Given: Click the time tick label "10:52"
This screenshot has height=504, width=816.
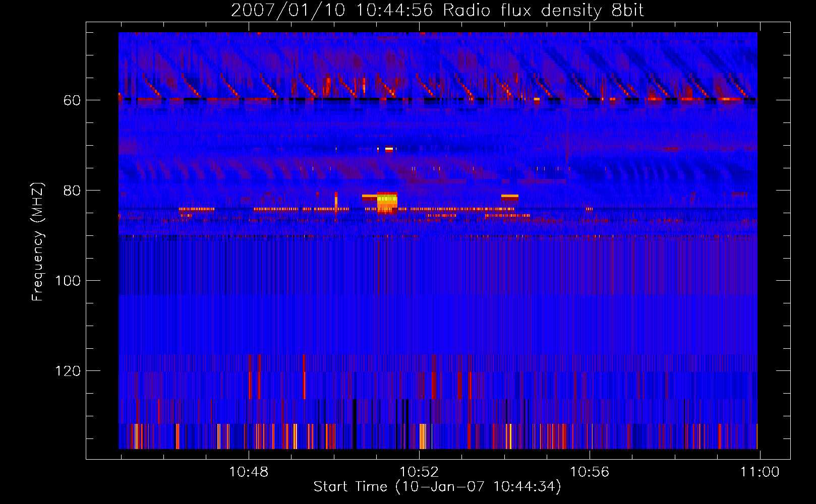Looking at the screenshot, I should click(419, 472).
